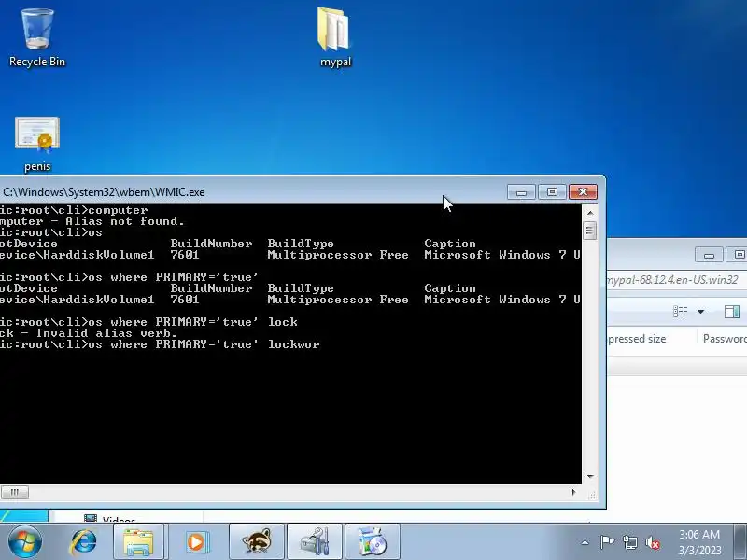Screen dimensions: 747x560
Task: Click the console vertical scrollbar thumb
Action: [590, 231]
